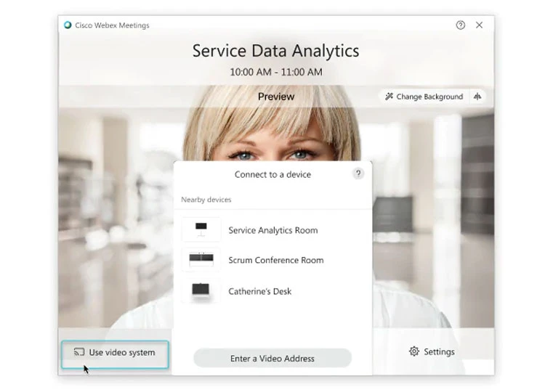
Task: Click Enter a Video Address button
Action: [x=272, y=358]
